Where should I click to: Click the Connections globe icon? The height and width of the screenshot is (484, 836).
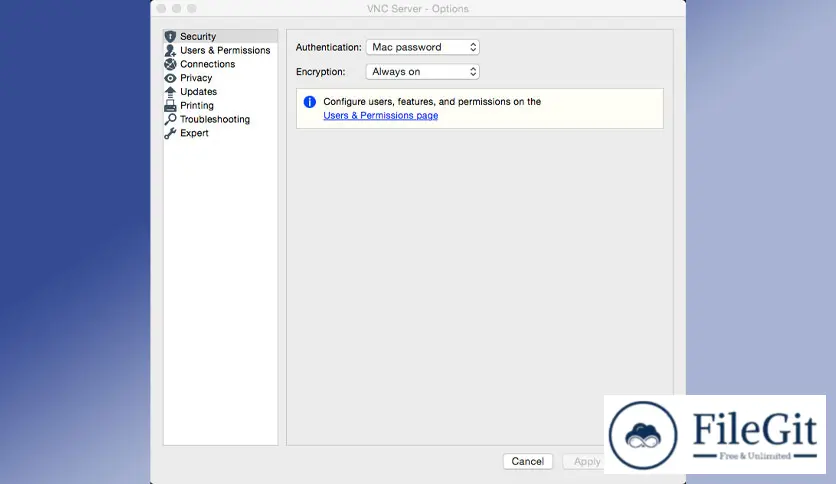pos(170,64)
